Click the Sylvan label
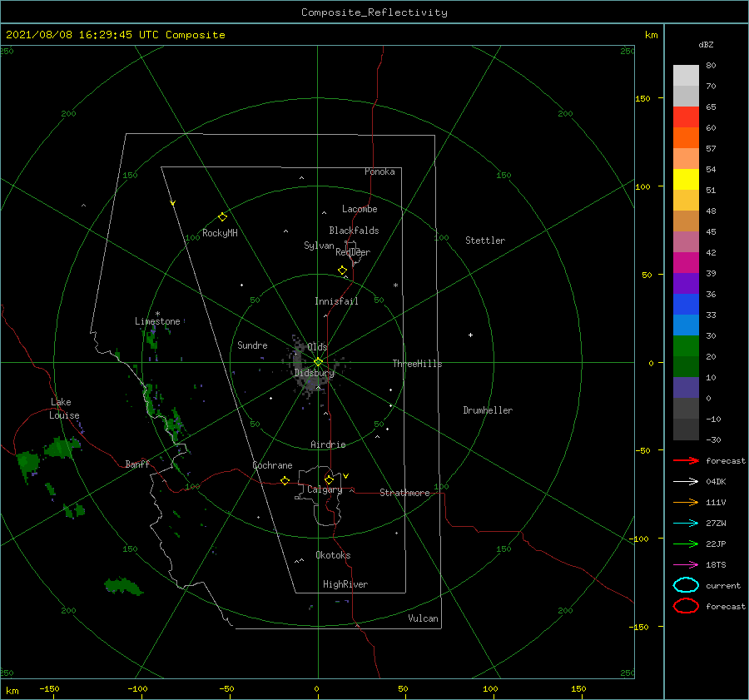This screenshot has width=749, height=700. pos(319,246)
